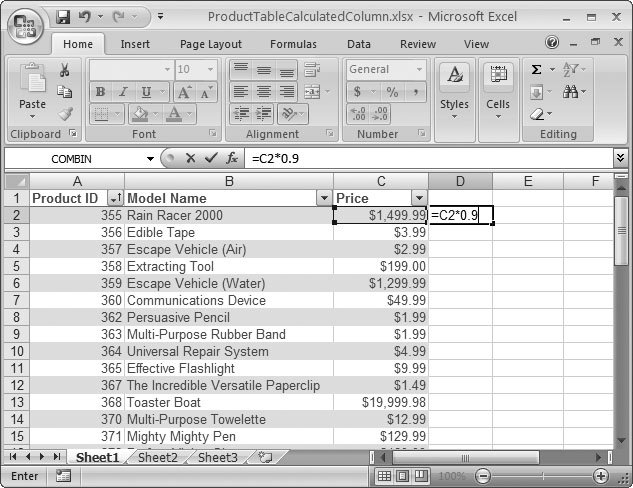Click the formula bar input field
Viewport: 633px width, 488px height.
pyautogui.click(x=429, y=158)
